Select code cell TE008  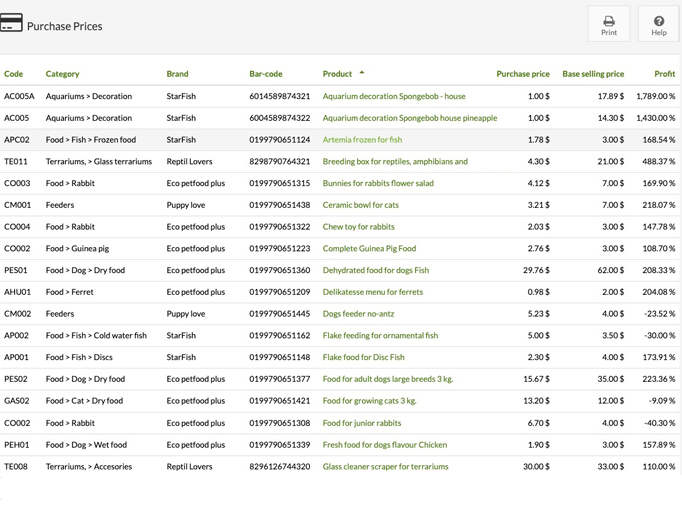(16, 466)
